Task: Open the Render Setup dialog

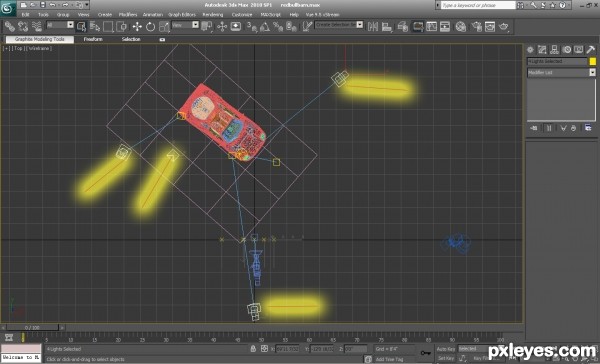Action: pyautogui.click(x=476, y=26)
